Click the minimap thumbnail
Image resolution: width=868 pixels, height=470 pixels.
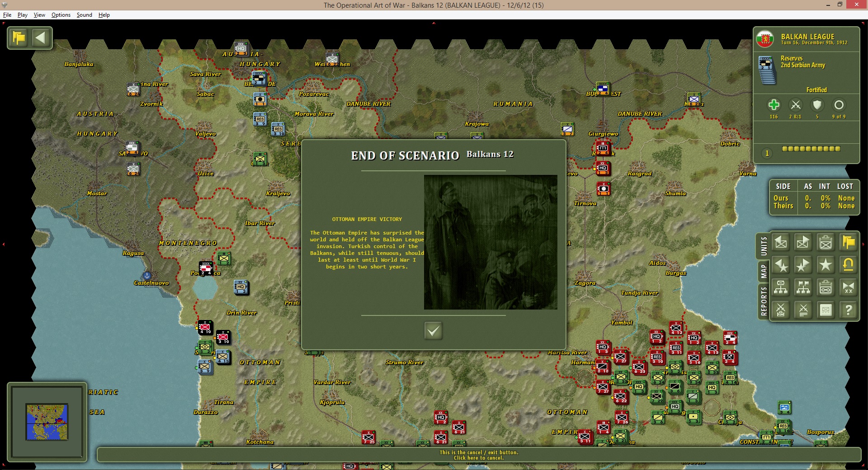(x=47, y=422)
